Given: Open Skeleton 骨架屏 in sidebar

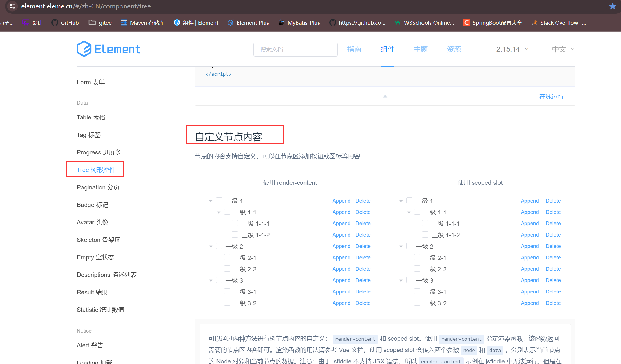Looking at the screenshot, I should pyautogui.click(x=99, y=240).
